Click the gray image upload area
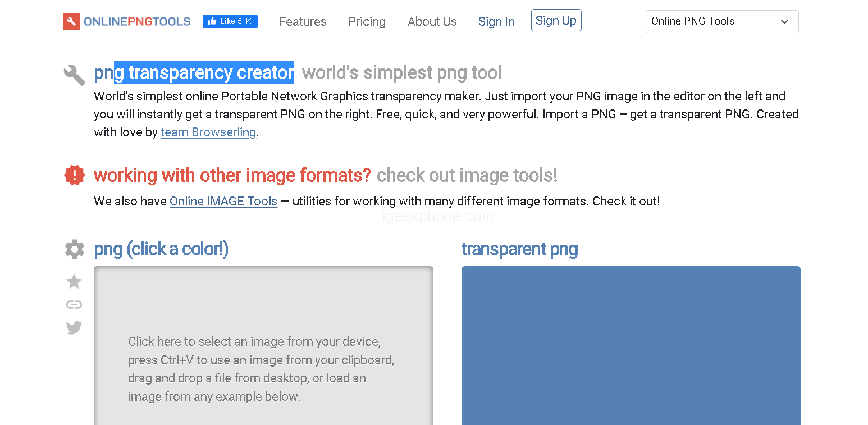 (263, 345)
